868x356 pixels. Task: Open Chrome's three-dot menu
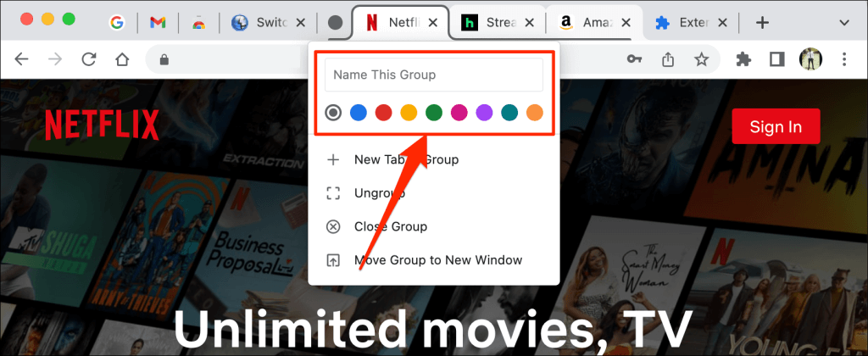tap(844, 59)
